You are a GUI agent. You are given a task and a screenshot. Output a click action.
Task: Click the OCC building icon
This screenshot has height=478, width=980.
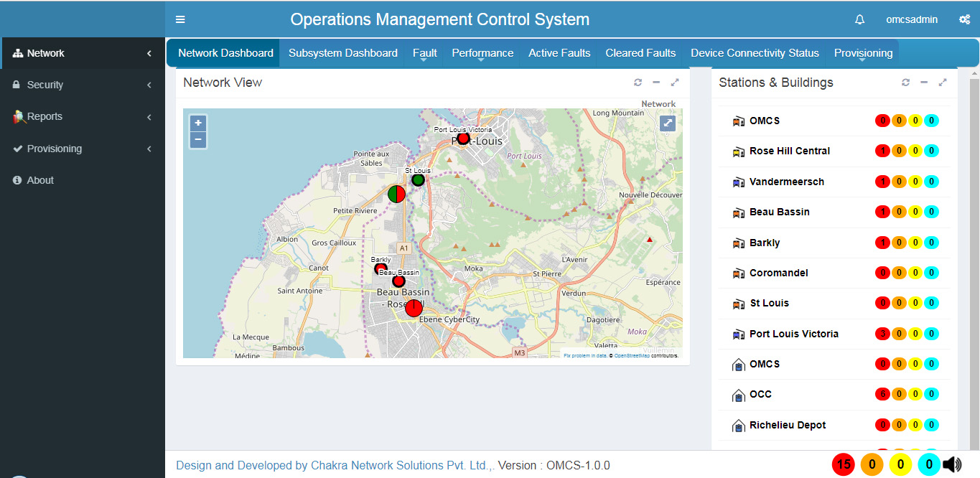click(x=738, y=395)
